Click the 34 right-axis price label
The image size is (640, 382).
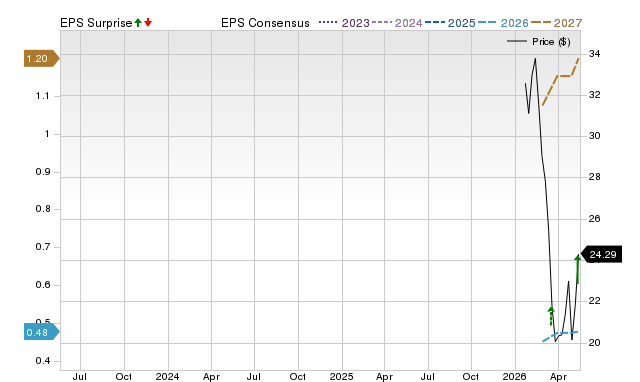click(594, 54)
